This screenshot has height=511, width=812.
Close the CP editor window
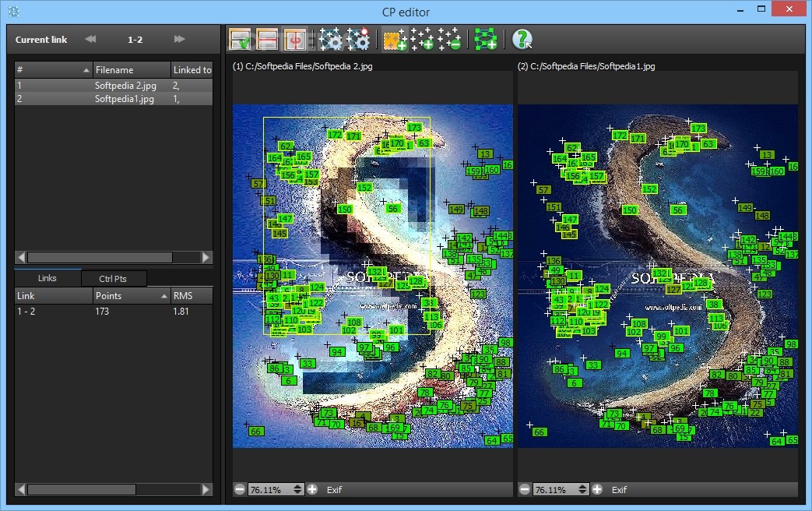[789, 9]
